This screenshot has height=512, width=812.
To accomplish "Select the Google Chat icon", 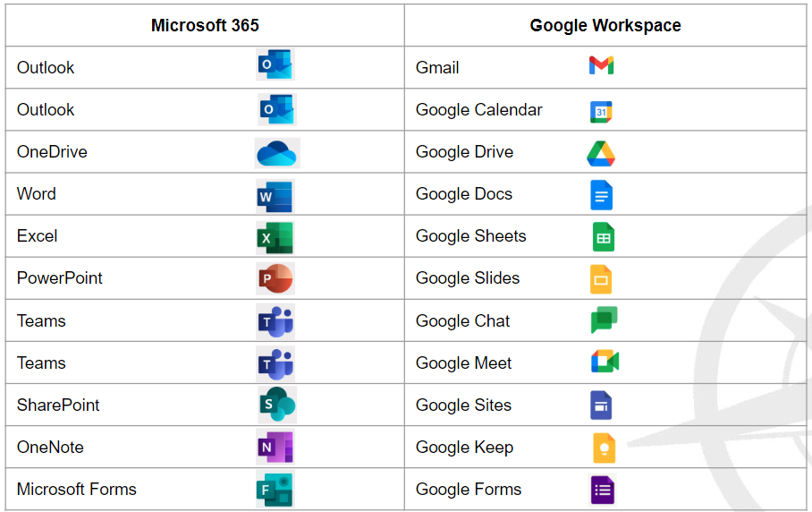I will pyautogui.click(x=604, y=320).
